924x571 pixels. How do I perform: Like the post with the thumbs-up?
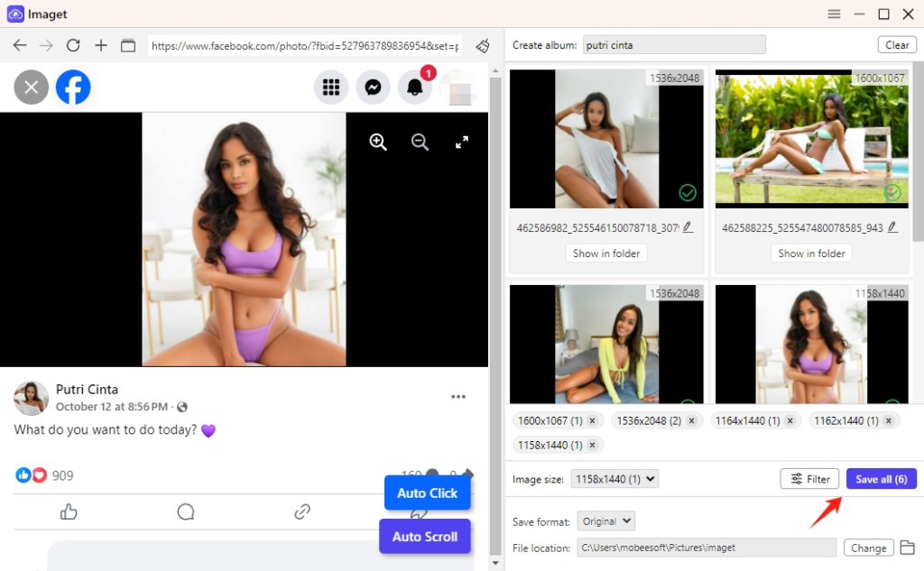click(x=69, y=511)
